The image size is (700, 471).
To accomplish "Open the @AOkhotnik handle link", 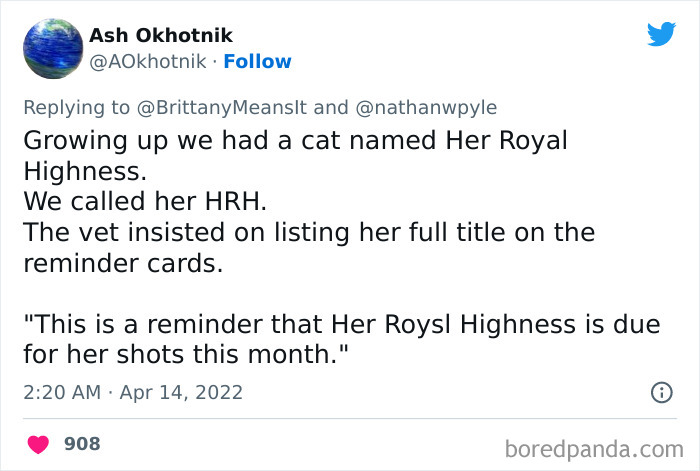I will 150,61.
